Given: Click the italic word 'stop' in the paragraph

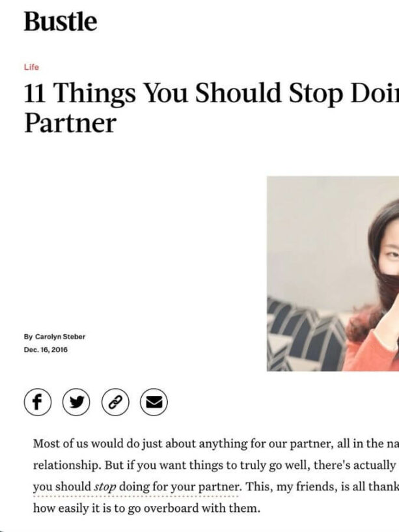Looking at the screenshot, I should 105,487.
